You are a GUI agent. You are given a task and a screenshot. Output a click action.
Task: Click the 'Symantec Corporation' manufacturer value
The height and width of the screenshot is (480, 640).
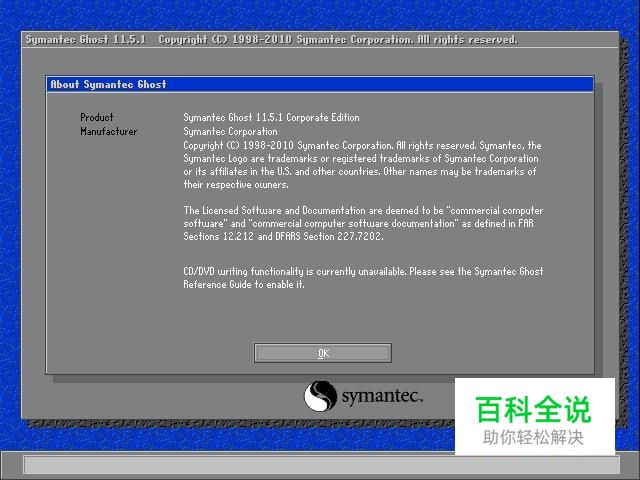(230, 131)
